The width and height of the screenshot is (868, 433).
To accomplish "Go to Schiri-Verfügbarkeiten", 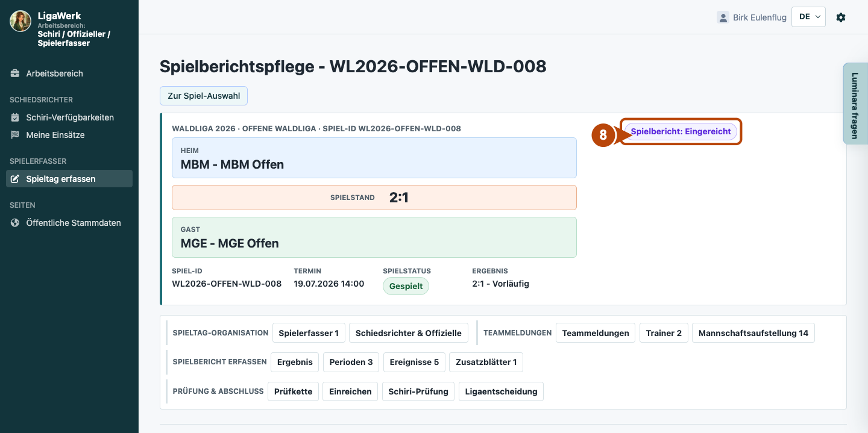I will point(69,117).
